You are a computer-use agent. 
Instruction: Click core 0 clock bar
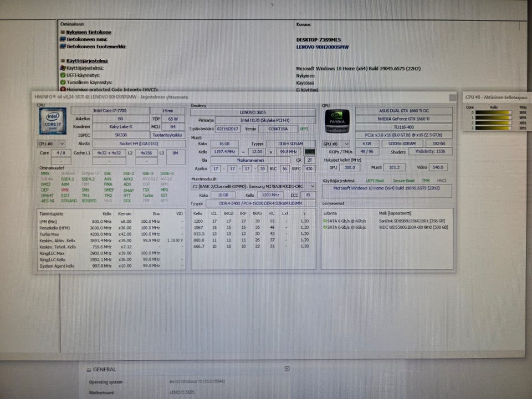[x=494, y=112]
